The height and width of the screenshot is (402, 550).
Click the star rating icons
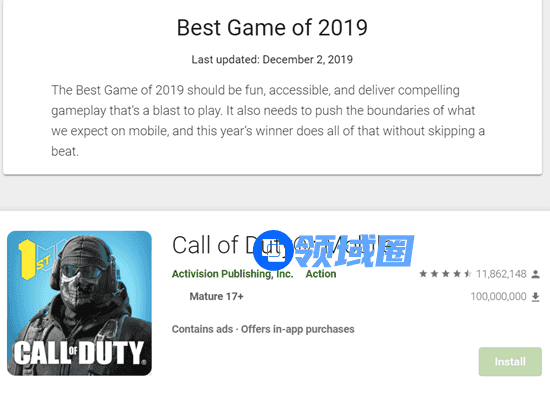tap(445, 274)
